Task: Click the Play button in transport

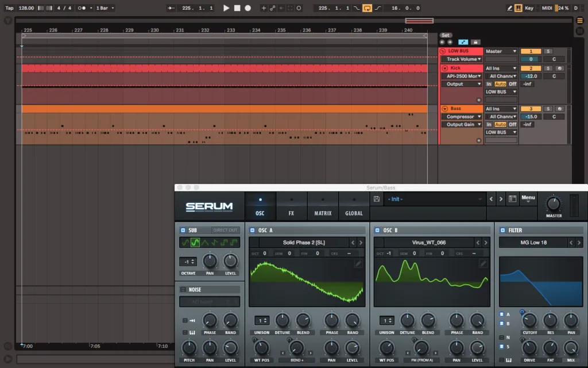Action: coord(226,8)
